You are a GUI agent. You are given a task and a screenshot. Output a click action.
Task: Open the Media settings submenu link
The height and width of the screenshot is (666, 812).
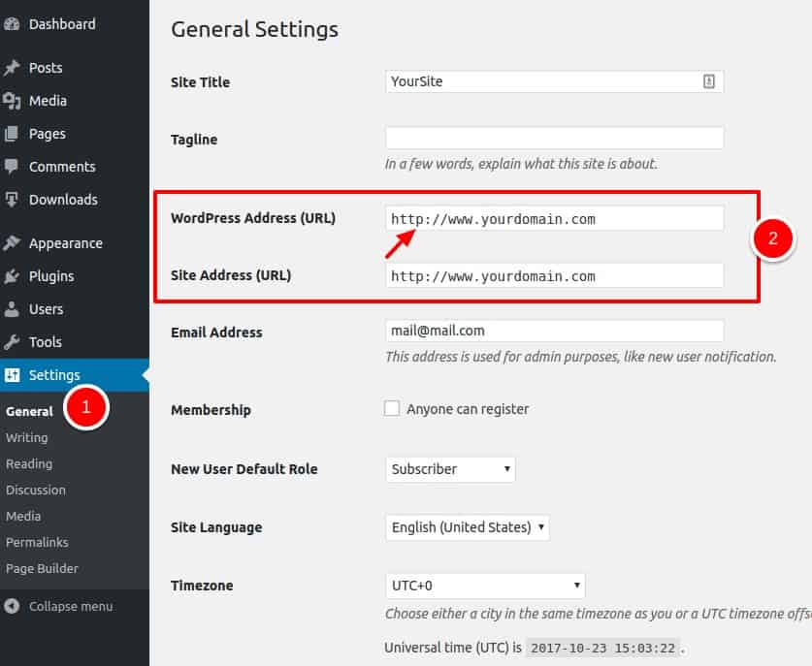click(23, 517)
